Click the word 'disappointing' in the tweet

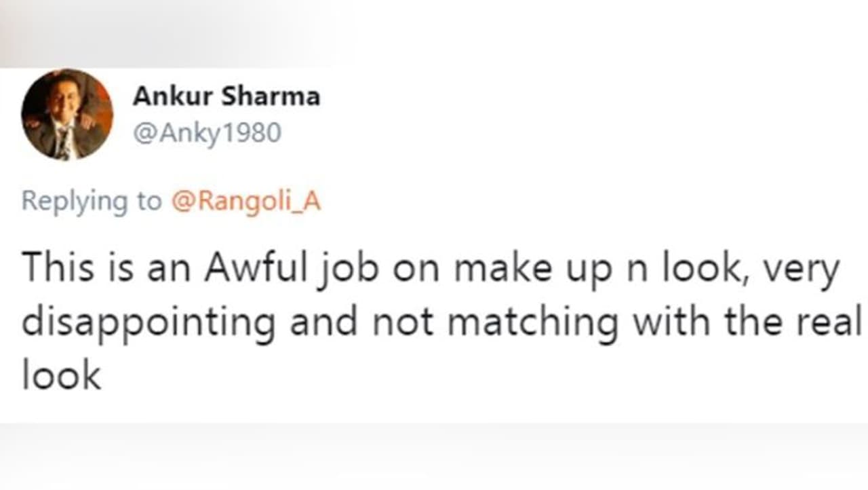[x=149, y=322]
